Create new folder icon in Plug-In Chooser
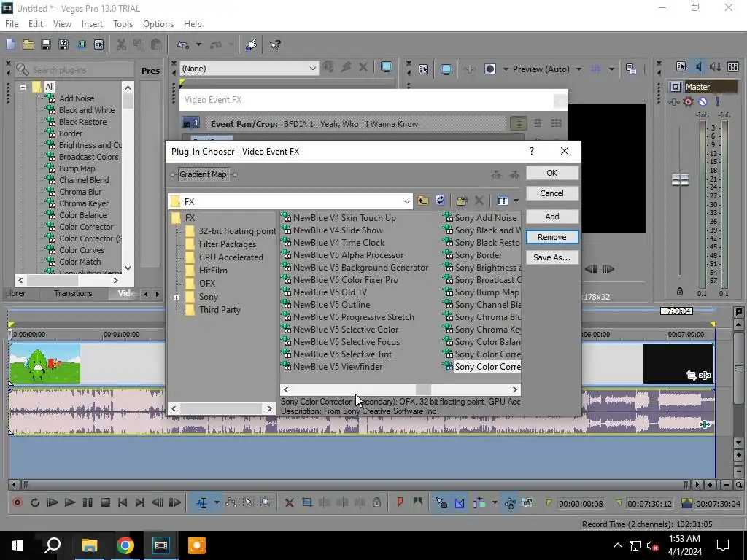 (462, 201)
